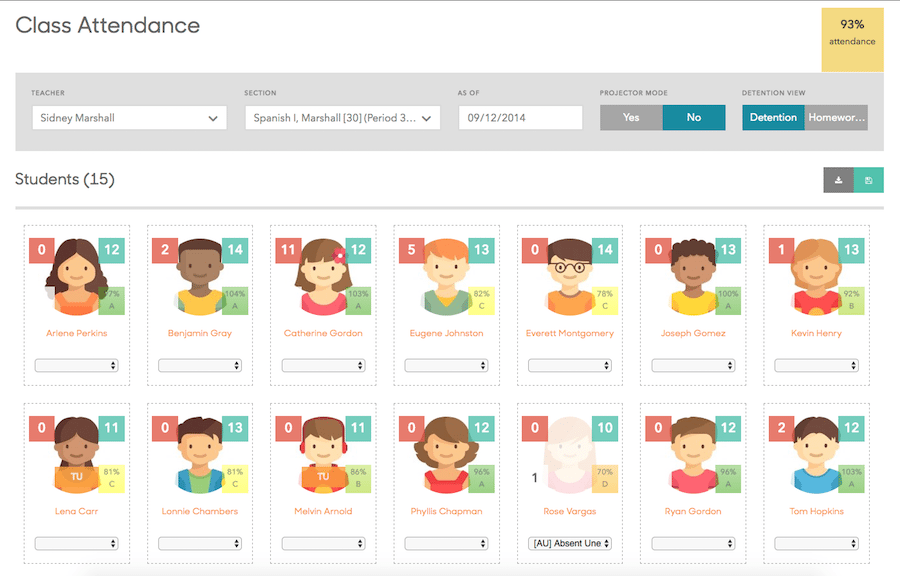900x576 pixels.
Task: Click the gray download icon above the students
Action: (838, 180)
